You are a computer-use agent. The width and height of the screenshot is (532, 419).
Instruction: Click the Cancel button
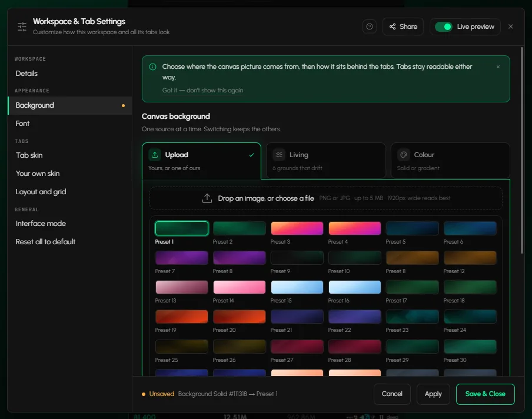click(392, 394)
